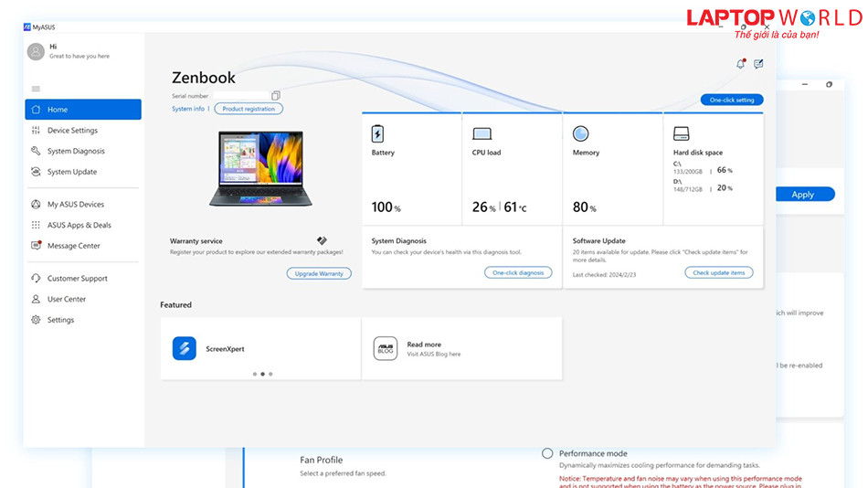The height and width of the screenshot is (488, 868).
Task: Click the Check update items button
Action: [718, 272]
